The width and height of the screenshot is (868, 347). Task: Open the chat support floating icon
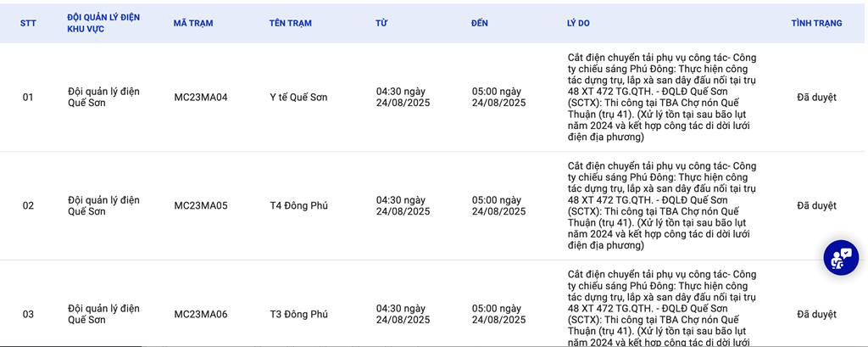coord(841,257)
